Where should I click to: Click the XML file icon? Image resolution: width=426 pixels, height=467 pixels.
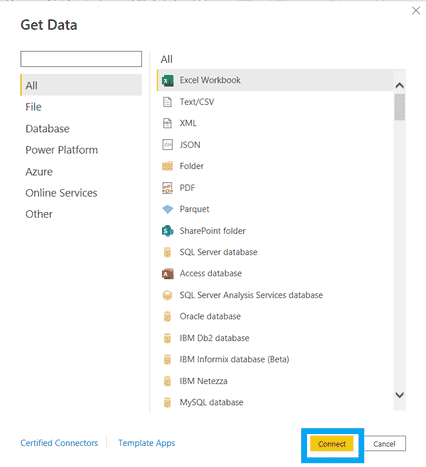pos(167,123)
